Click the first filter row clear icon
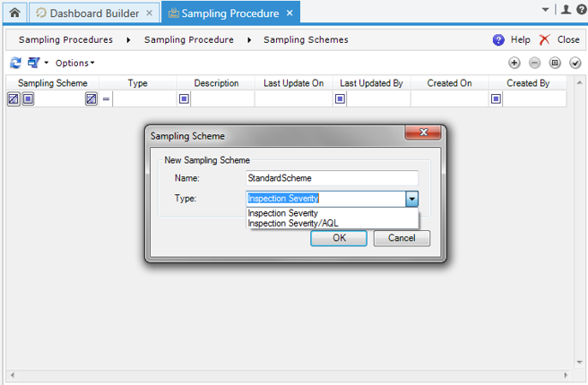This screenshot has height=385, width=588. point(13,98)
